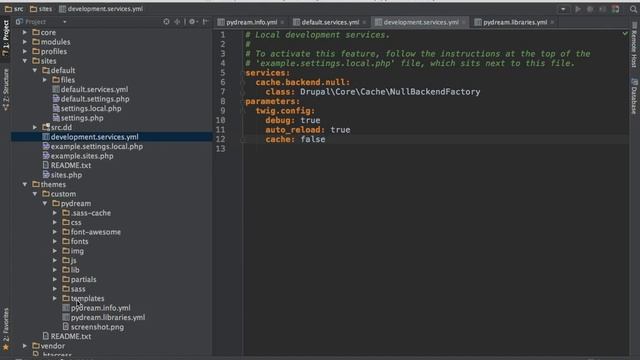The height and width of the screenshot is (360, 640).
Task: Open the Project panel gear settings
Action: pos(192,22)
